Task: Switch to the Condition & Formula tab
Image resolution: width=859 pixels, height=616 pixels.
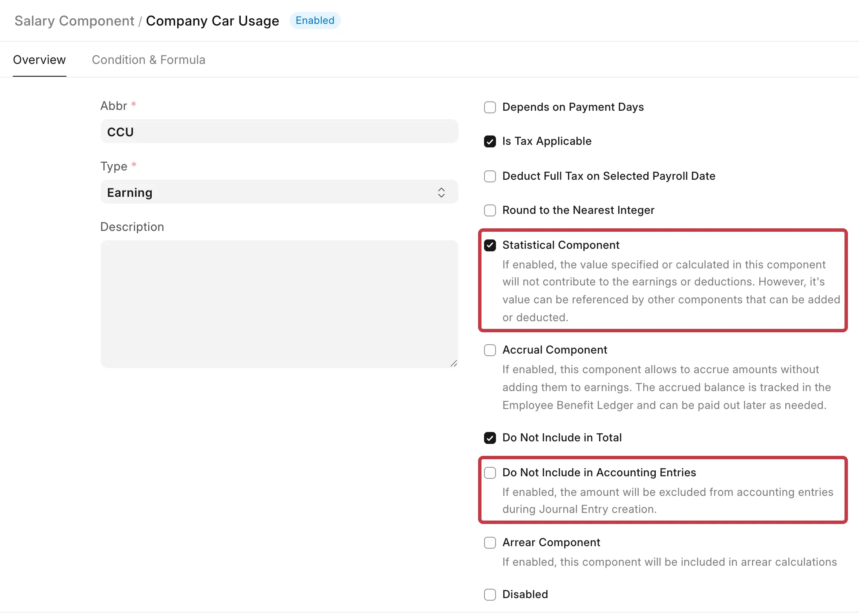Action: point(148,60)
